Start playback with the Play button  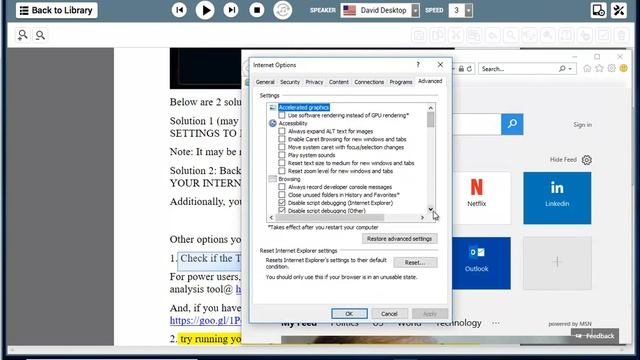[205, 10]
